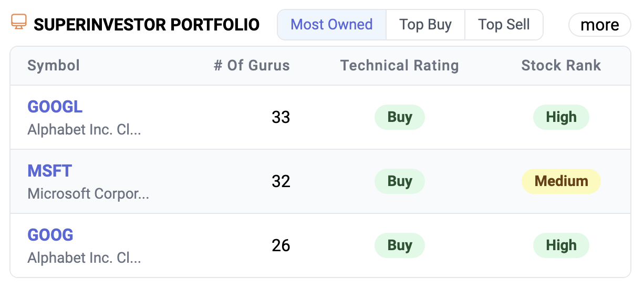This screenshot has width=644, height=288.
Task: Click the Medium rank badge for MSFT
Action: (x=561, y=181)
